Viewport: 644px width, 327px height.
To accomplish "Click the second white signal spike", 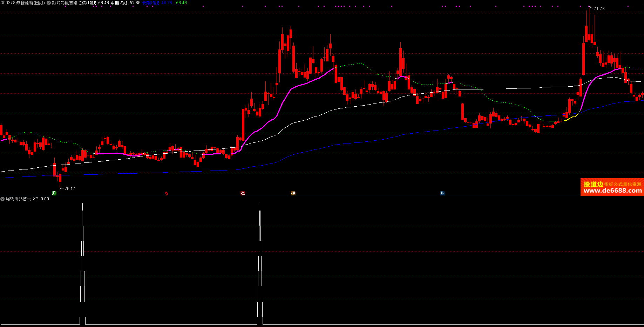I will pyautogui.click(x=260, y=263).
